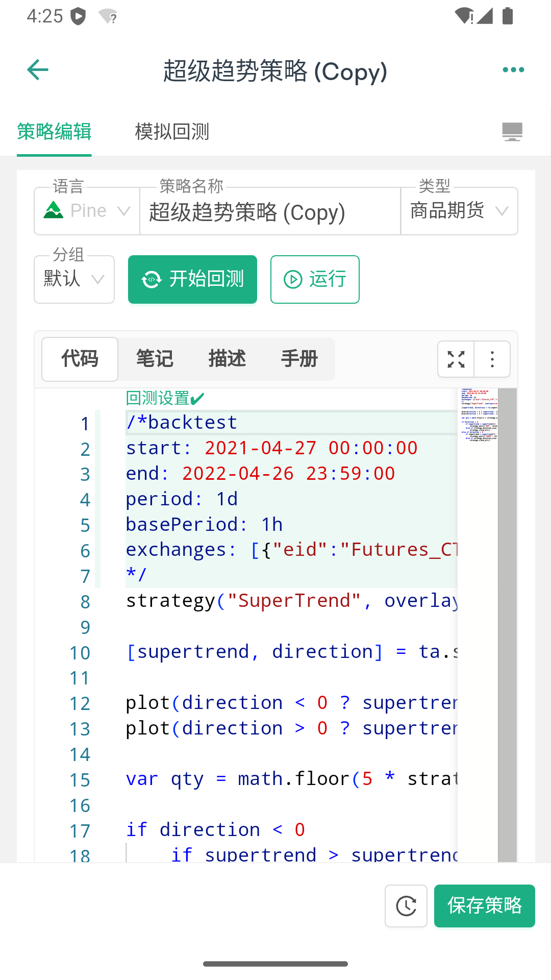551x980 pixels.
Task: Start backtest with 开始回测 button
Action: (192, 279)
